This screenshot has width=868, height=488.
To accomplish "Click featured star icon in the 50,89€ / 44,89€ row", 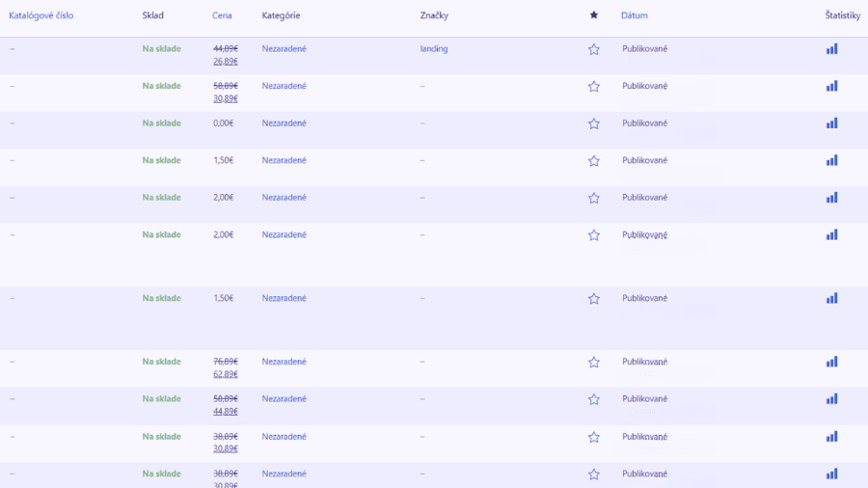I will pos(594,399).
